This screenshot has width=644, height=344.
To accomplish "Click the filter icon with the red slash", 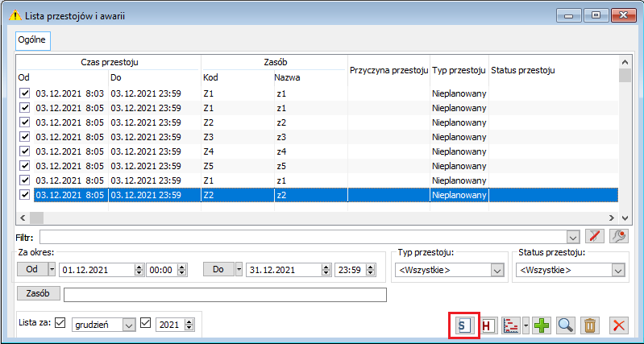I will 595,237.
